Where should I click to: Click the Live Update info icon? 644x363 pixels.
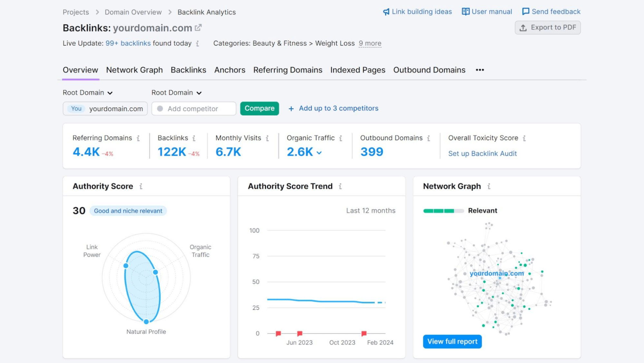[197, 44]
